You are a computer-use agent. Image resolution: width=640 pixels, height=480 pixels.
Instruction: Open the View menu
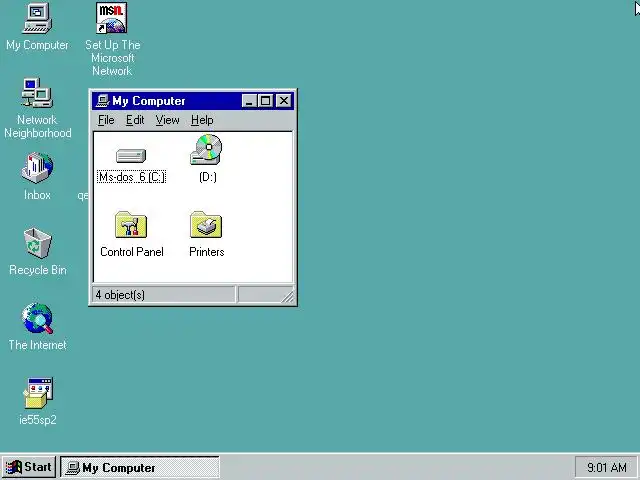(167, 120)
